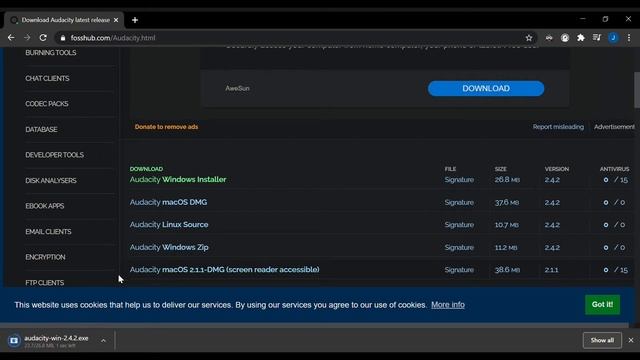Open Signature for macOS 2.1.1-DMG row

click(459, 270)
